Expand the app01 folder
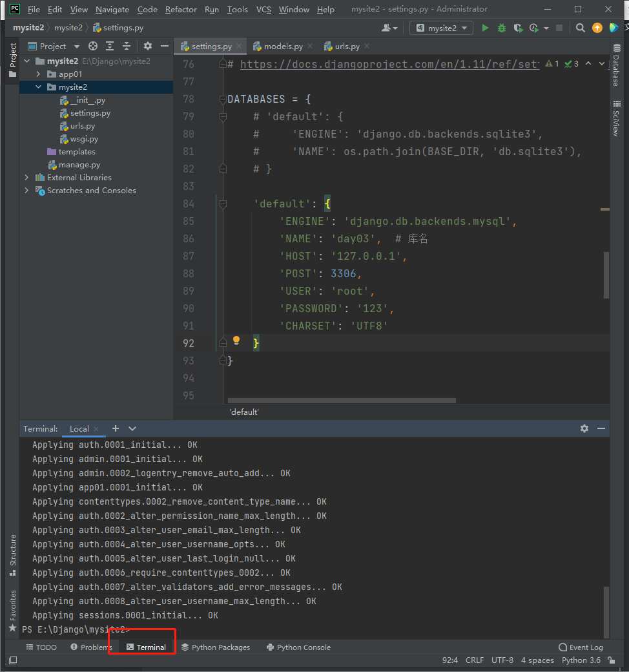The image size is (629, 672). 38,74
